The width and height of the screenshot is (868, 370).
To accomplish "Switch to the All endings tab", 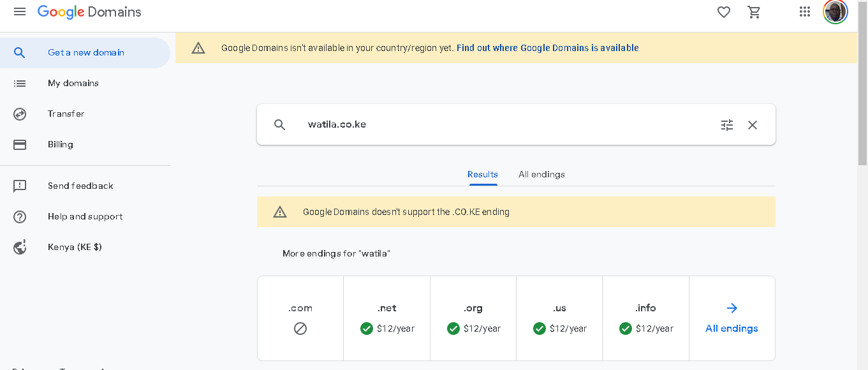I will 541,174.
